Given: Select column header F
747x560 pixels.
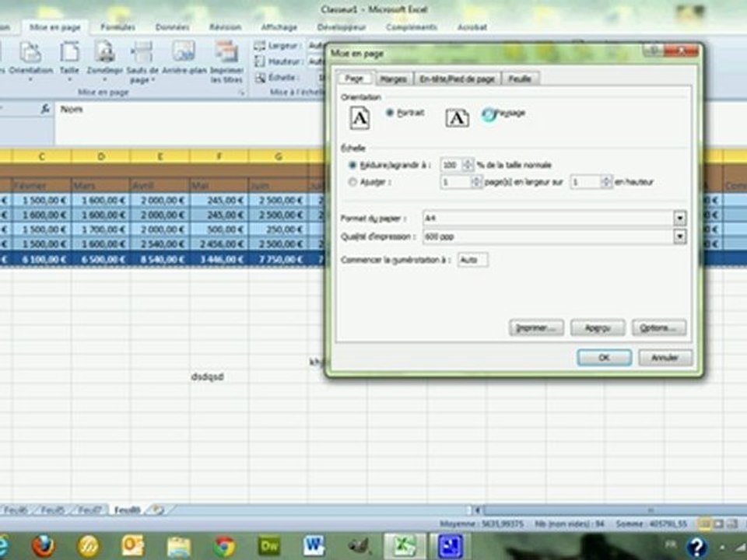Looking at the screenshot, I should tap(219, 156).
